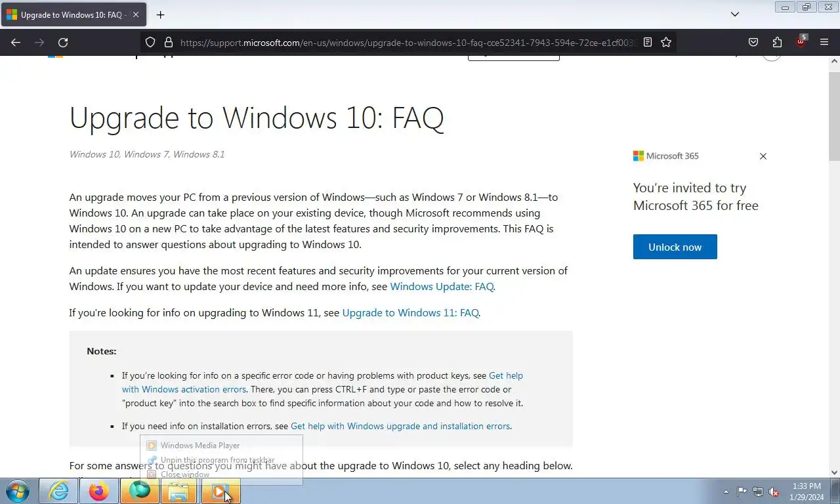Screen dimensions: 840x504
Task: Click the Windows Media Player taskbar icon
Action: tap(220, 491)
